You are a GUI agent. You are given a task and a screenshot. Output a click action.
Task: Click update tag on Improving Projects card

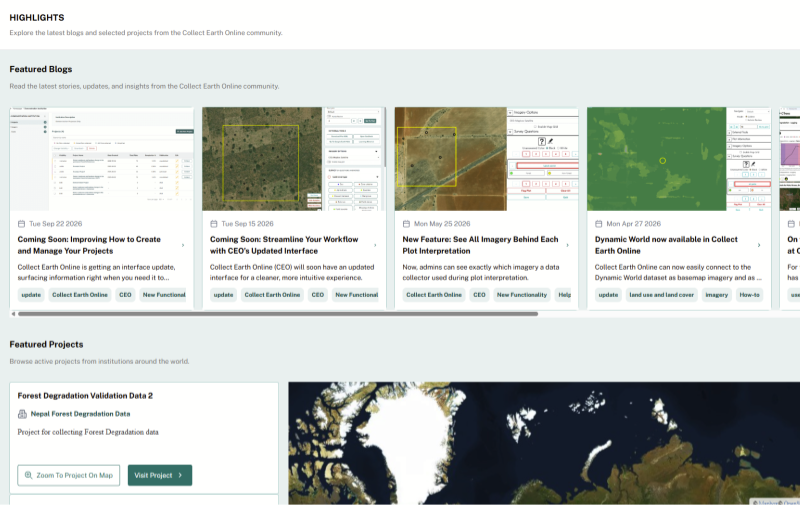coord(31,295)
